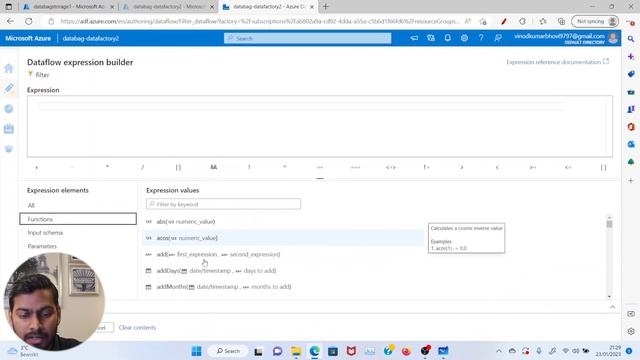Switch to the second databag-datafactory2 tab

[168, 7]
